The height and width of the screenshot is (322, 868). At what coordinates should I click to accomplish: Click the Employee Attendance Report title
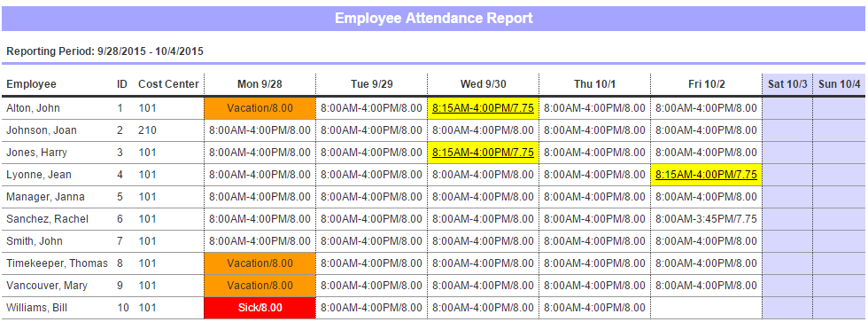point(433,19)
